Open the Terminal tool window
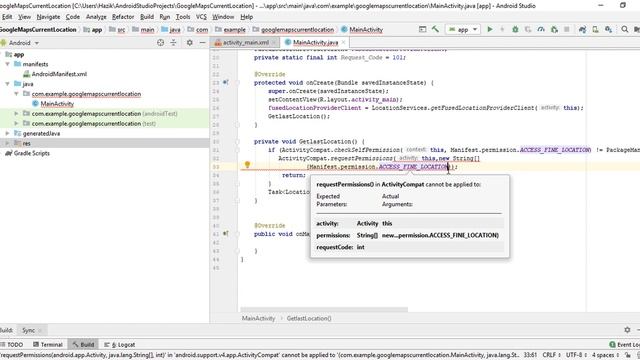640x360 pixels. pyautogui.click(x=48, y=344)
